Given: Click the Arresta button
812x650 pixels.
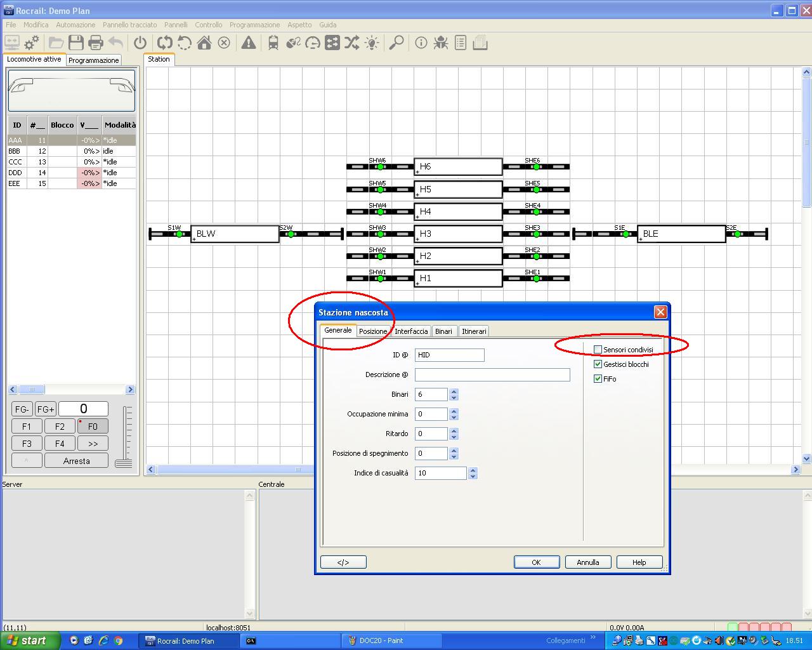Looking at the screenshot, I should (x=76, y=461).
